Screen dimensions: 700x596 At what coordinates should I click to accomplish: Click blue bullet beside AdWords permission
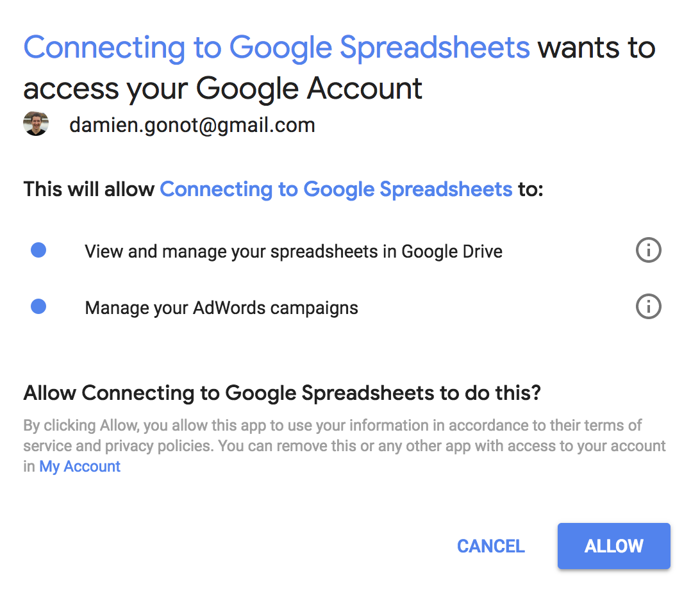[x=38, y=307]
